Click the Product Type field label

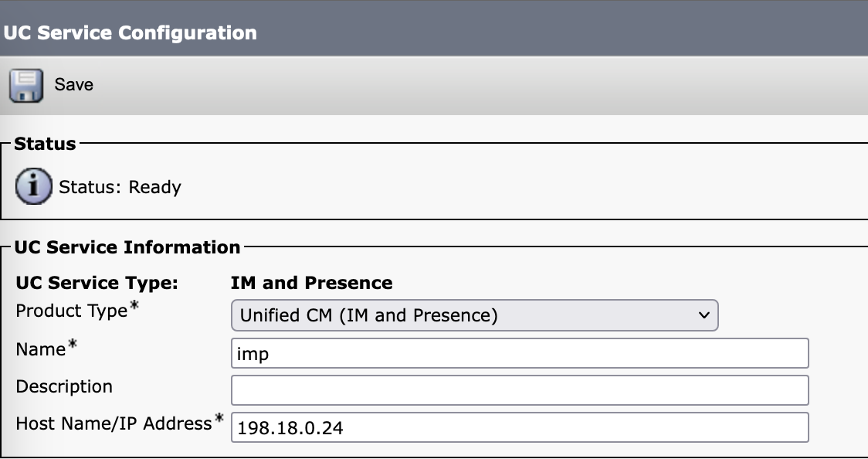tap(71, 311)
